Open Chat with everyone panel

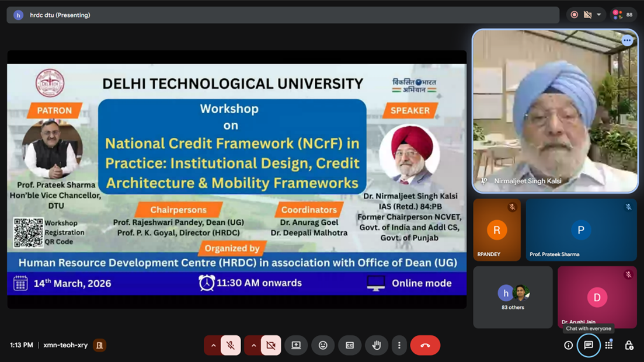[589, 345]
